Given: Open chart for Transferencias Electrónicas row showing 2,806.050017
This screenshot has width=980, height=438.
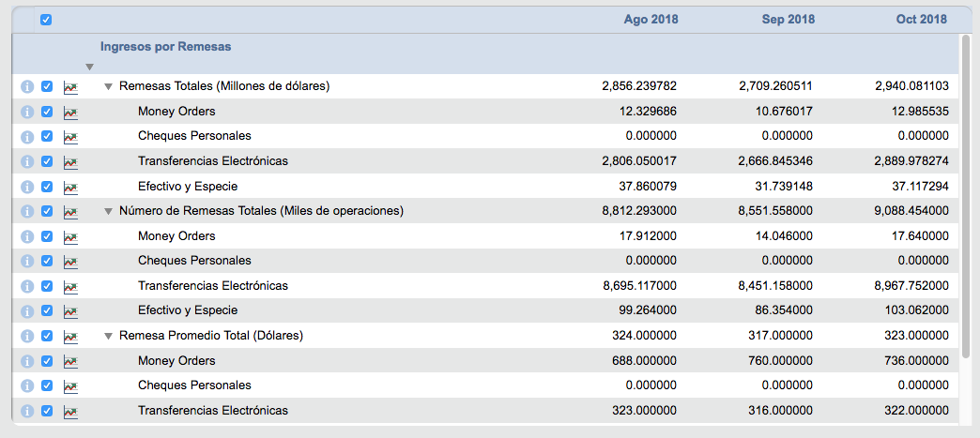Looking at the screenshot, I should [70, 161].
